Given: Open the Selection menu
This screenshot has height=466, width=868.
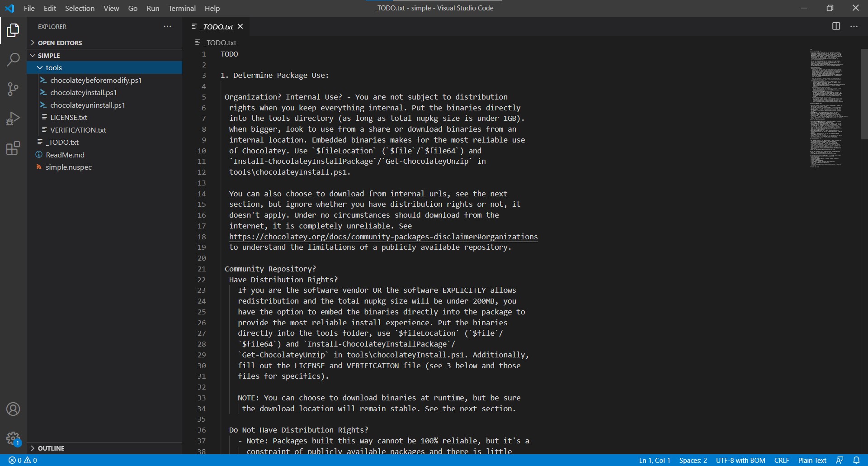Looking at the screenshot, I should pos(80,8).
